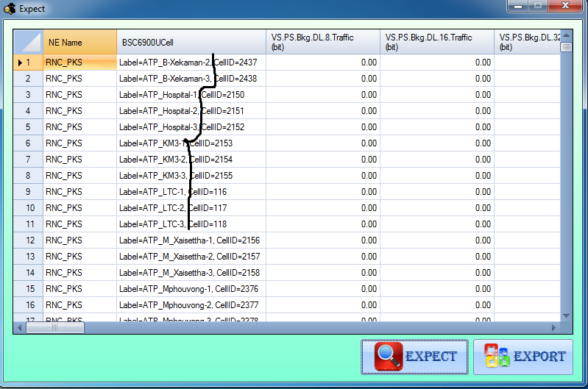Sort by VS.PS.Bkg.DL.16.Traffic column header
588x389 pixels.
pos(437,42)
